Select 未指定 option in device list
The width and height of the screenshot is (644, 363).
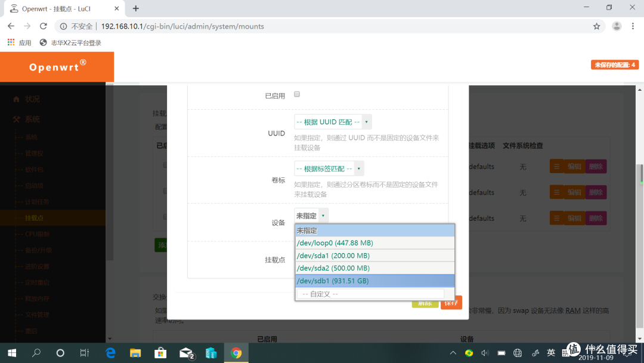tap(374, 230)
